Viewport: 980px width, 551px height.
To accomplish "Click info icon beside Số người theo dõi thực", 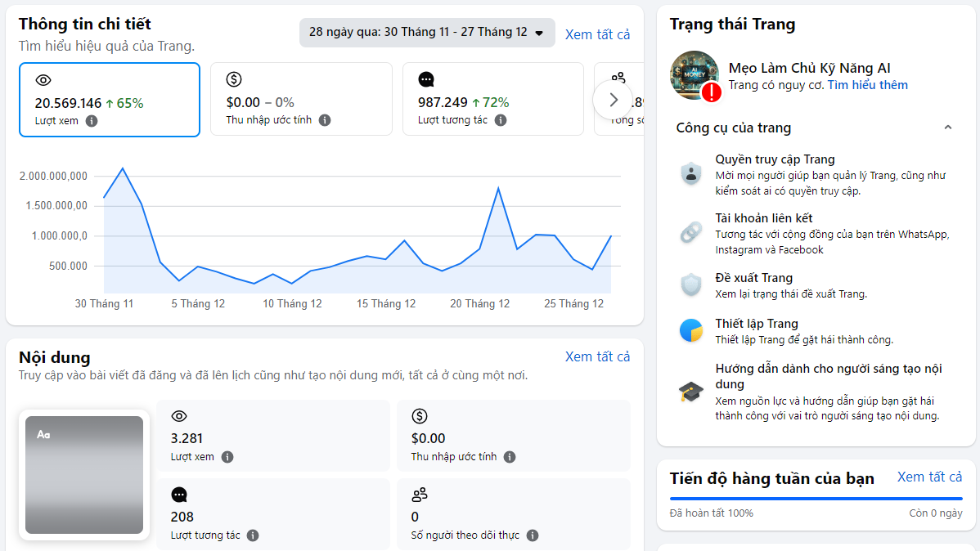I will (x=533, y=535).
